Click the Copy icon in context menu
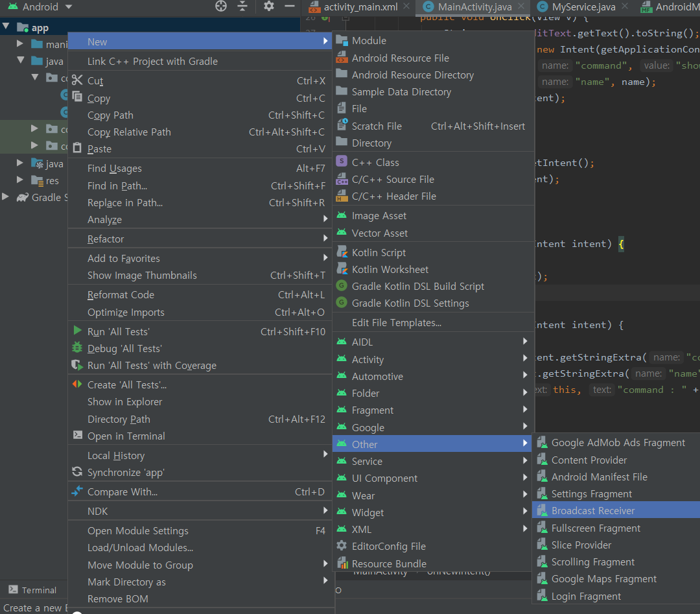This screenshot has height=614, width=700. [77, 97]
